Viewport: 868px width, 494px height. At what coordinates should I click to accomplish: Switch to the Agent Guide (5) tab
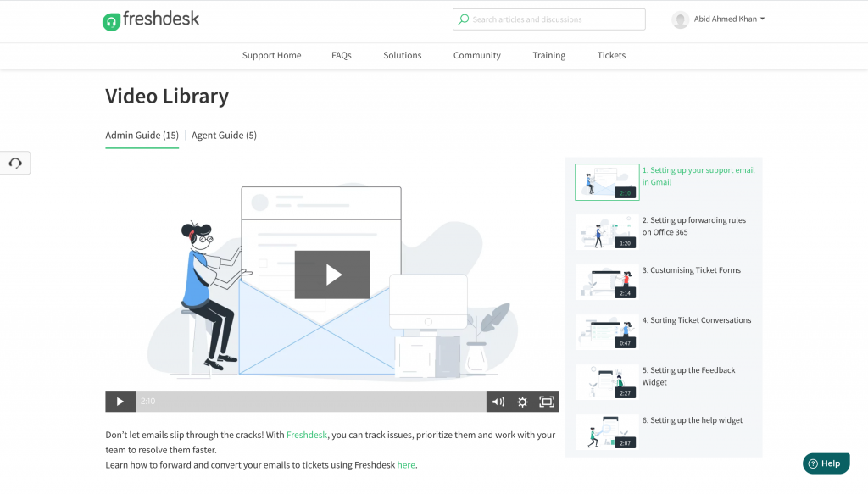(x=224, y=136)
